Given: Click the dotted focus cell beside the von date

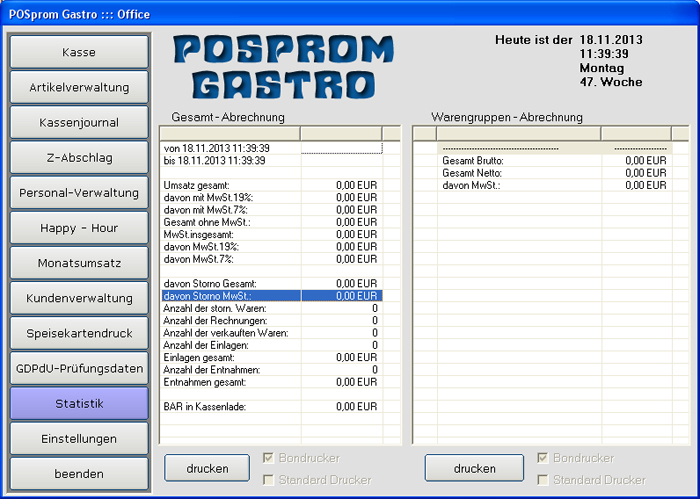Looking at the screenshot, I should pyautogui.click(x=342, y=148).
